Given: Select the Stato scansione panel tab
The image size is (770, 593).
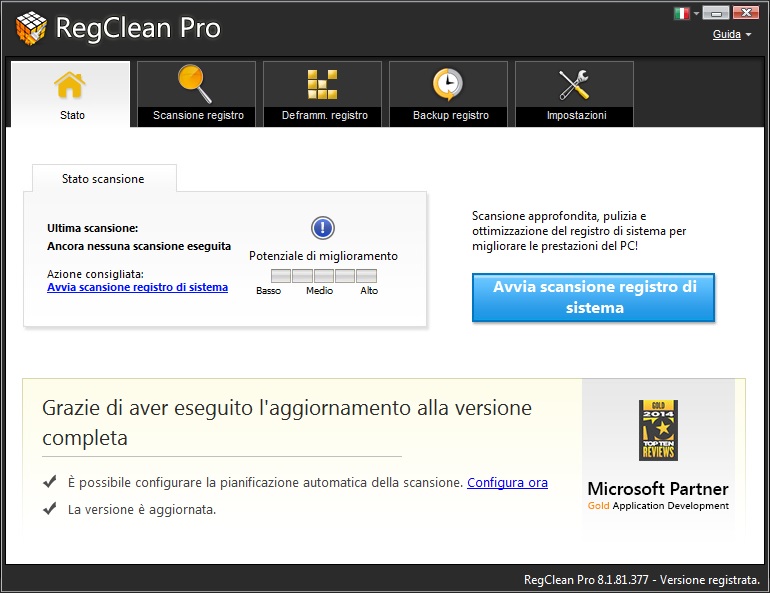Looking at the screenshot, I should [x=104, y=179].
